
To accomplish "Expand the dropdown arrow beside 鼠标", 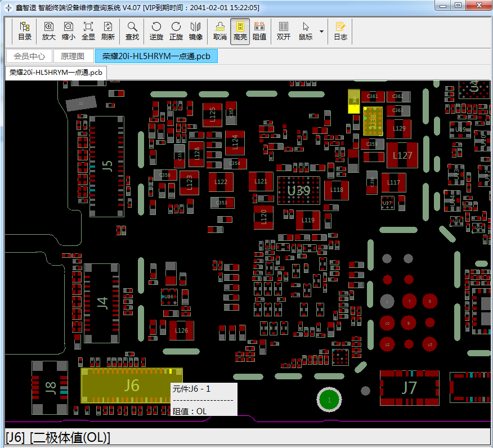I will click(321, 31).
